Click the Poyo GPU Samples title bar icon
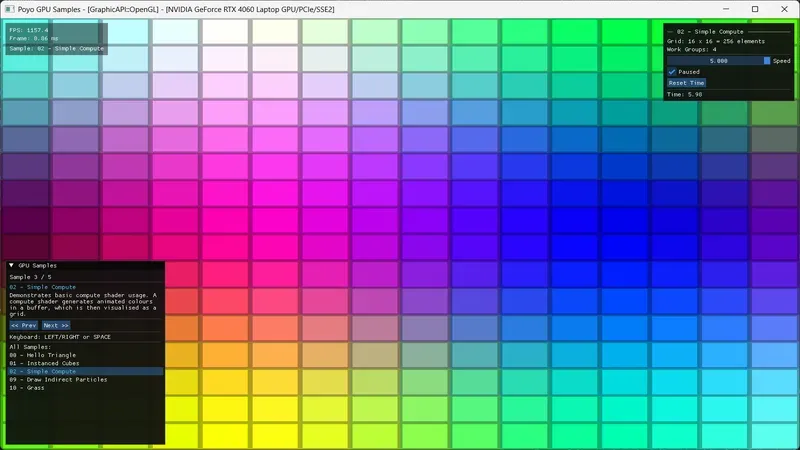The width and height of the screenshot is (800, 450). pos(9,9)
